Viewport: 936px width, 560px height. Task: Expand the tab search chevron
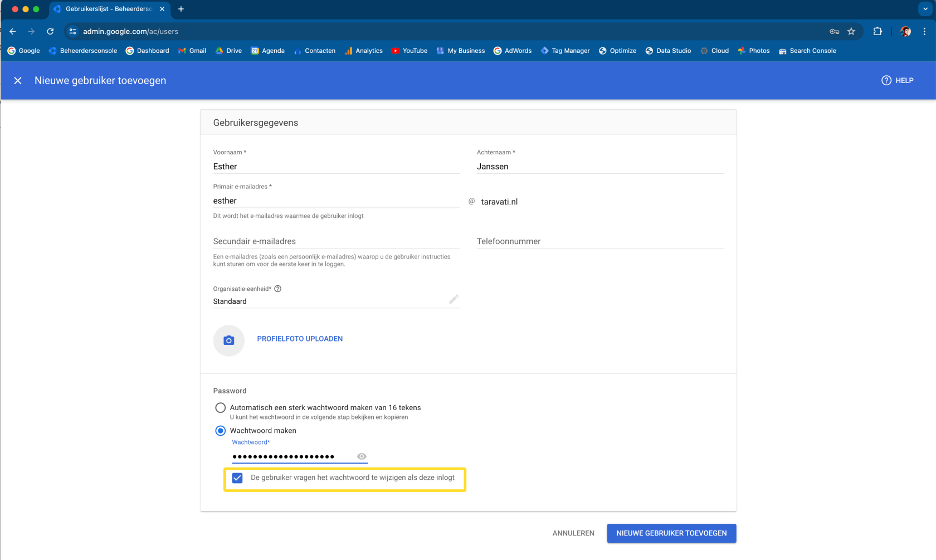(925, 9)
